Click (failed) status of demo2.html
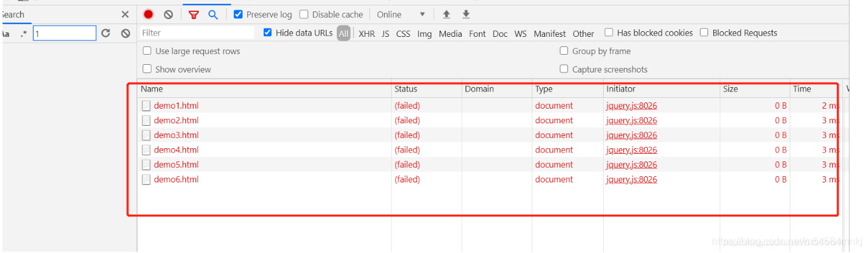The height and width of the screenshot is (253, 868). pos(407,120)
